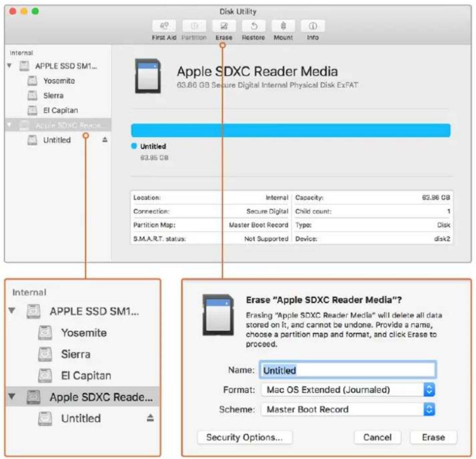This screenshot has width=476, height=459.
Task: Click APPLE SSD drive icon in top sidebar
Action: click(24, 66)
